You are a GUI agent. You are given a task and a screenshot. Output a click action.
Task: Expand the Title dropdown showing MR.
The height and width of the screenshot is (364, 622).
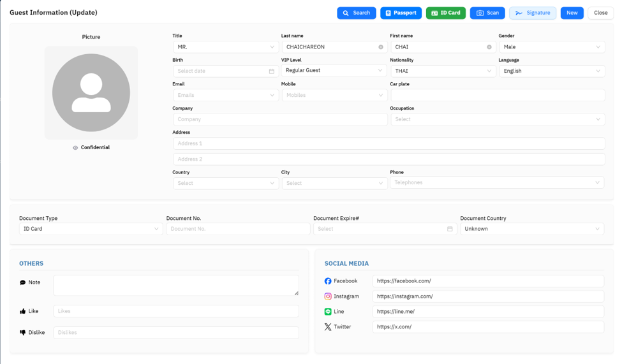(226, 47)
